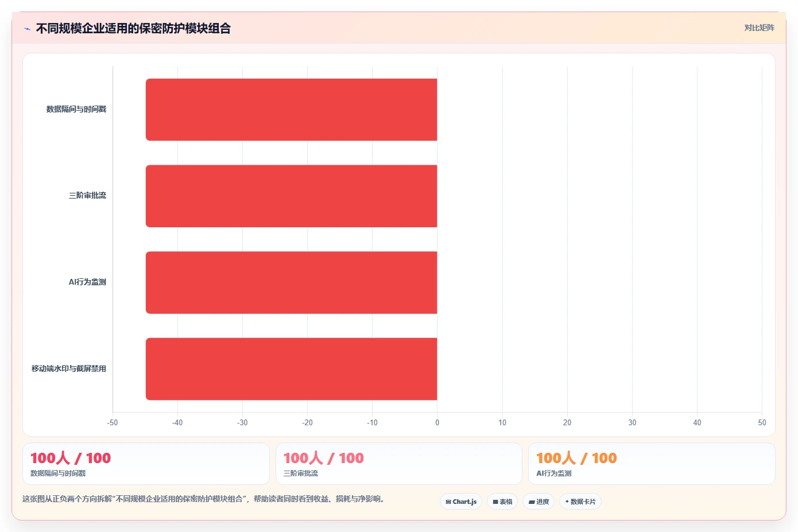This screenshot has width=798, height=532.
Task: Click the 表格 tag chip
Action: [502, 502]
